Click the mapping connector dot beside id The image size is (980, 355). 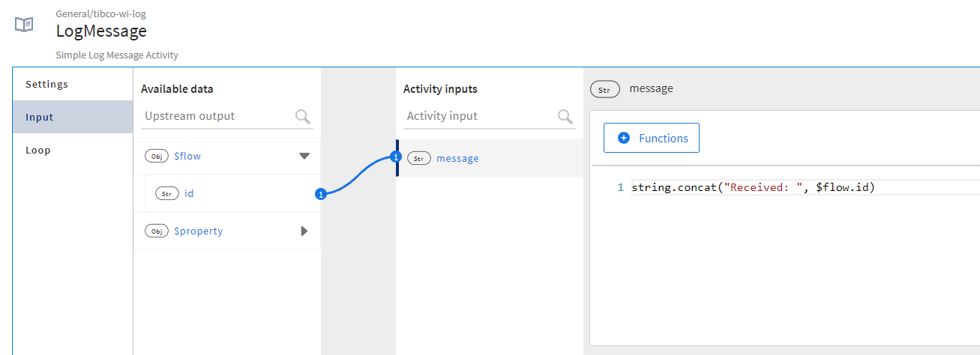click(x=321, y=195)
